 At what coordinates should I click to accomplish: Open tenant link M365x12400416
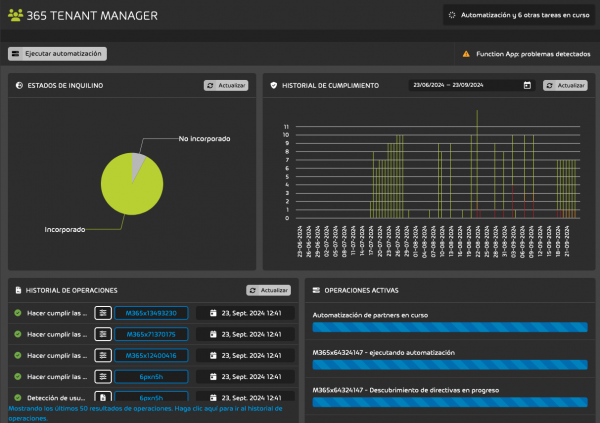coord(151,355)
